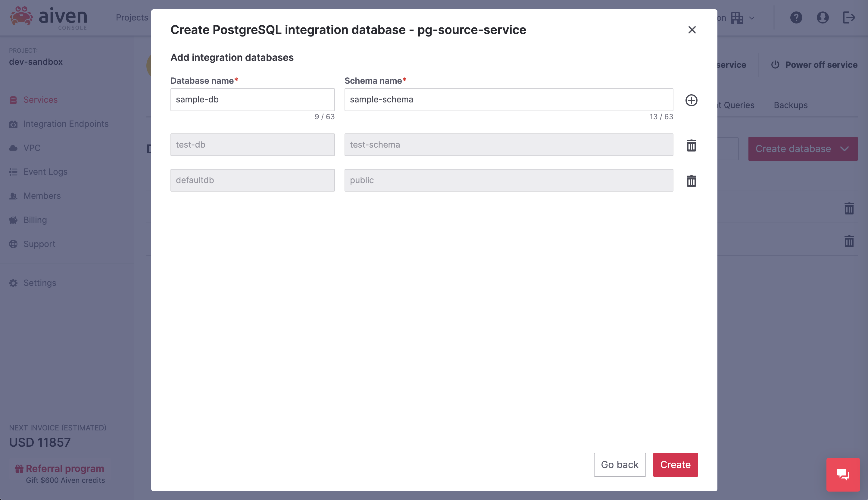Click the disabled test-db field

click(252, 145)
